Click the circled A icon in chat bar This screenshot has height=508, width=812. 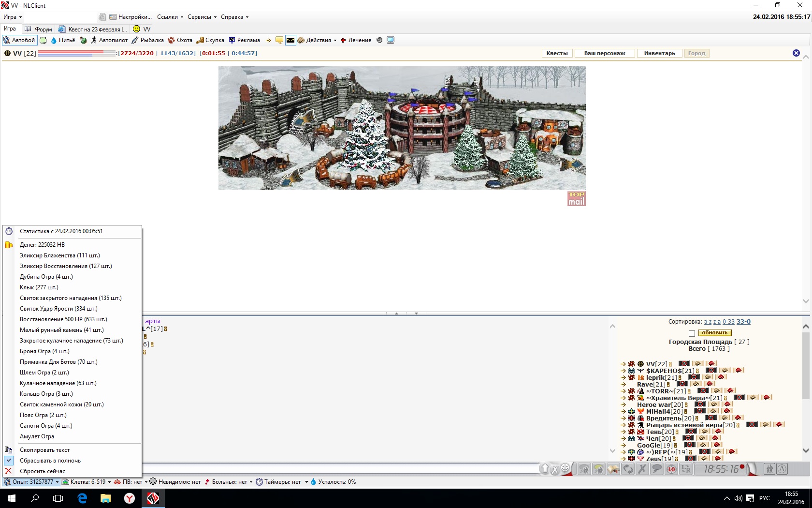(782, 469)
